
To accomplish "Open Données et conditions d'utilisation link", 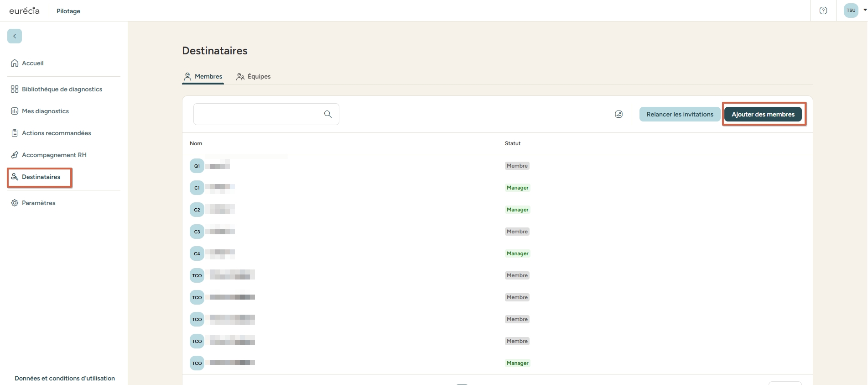I will pyautogui.click(x=65, y=378).
